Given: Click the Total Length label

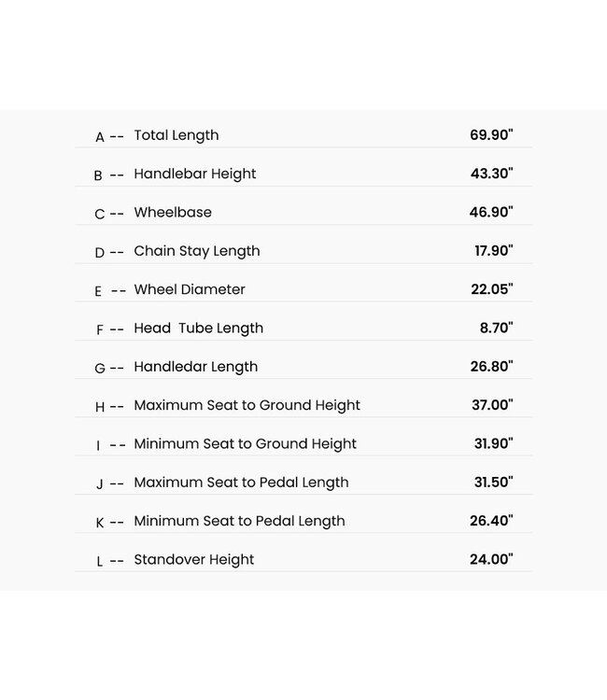Looking at the screenshot, I should point(176,135).
